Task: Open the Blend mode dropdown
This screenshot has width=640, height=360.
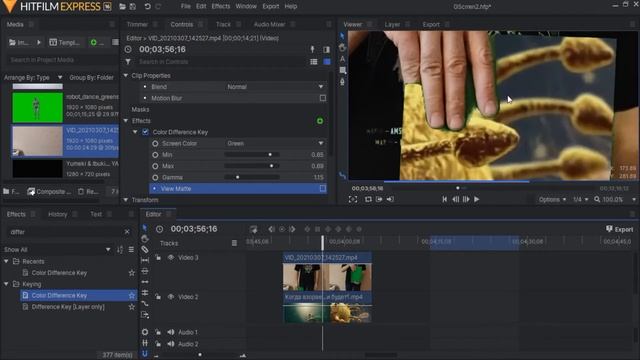Action: pos(275,87)
